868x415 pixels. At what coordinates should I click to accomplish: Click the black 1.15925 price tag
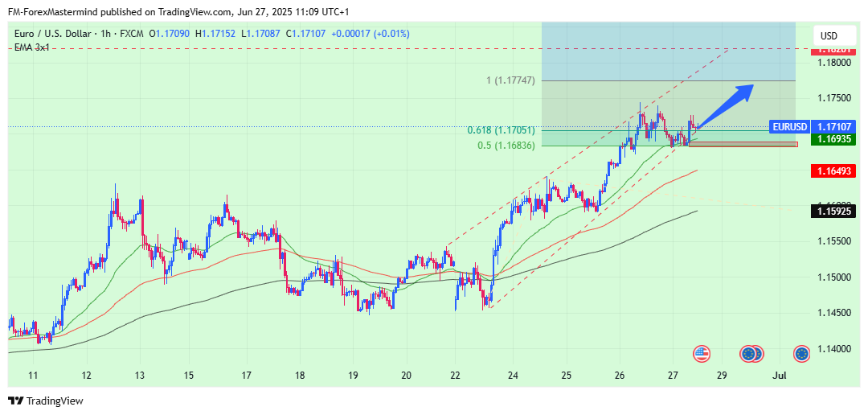pos(833,211)
